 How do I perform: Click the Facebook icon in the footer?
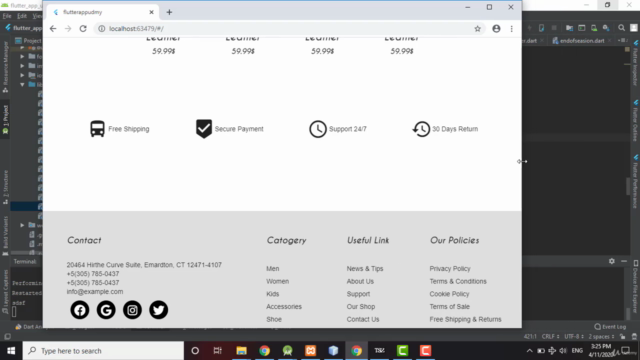tap(80, 310)
